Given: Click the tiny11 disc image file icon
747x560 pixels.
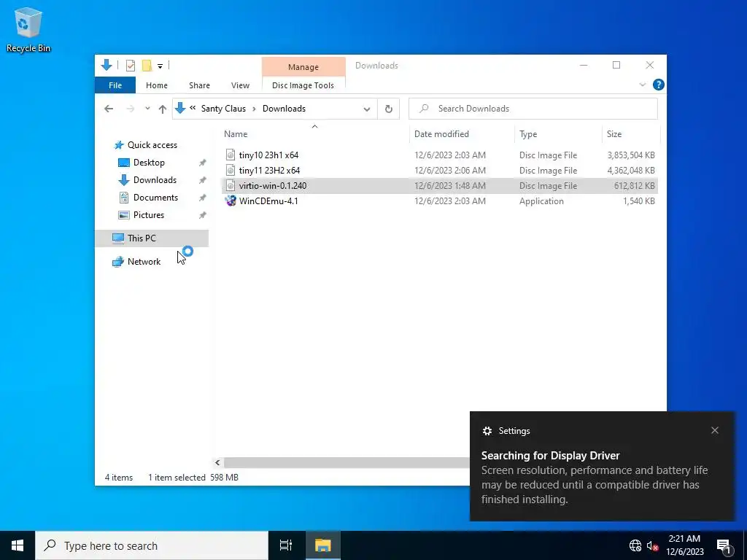Looking at the screenshot, I should [x=231, y=171].
